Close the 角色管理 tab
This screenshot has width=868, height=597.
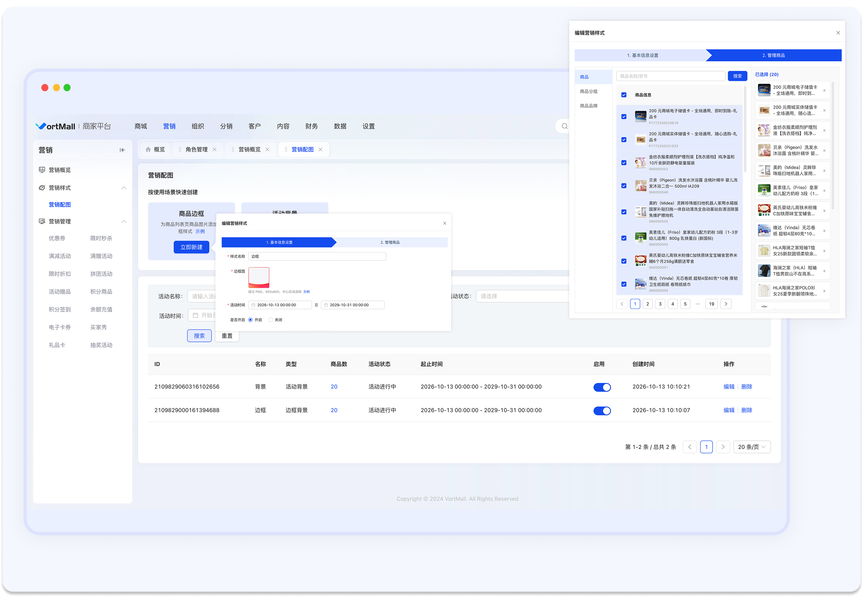coord(214,150)
